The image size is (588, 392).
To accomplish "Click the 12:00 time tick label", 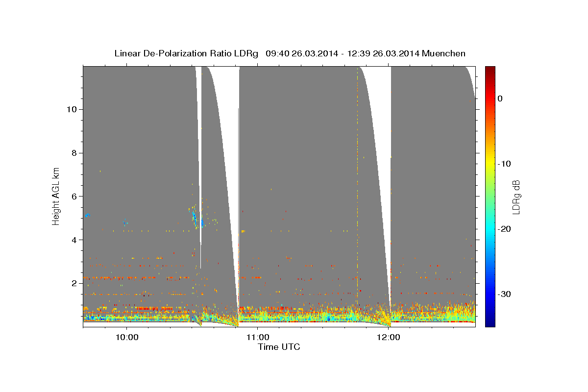I will coord(389,337).
